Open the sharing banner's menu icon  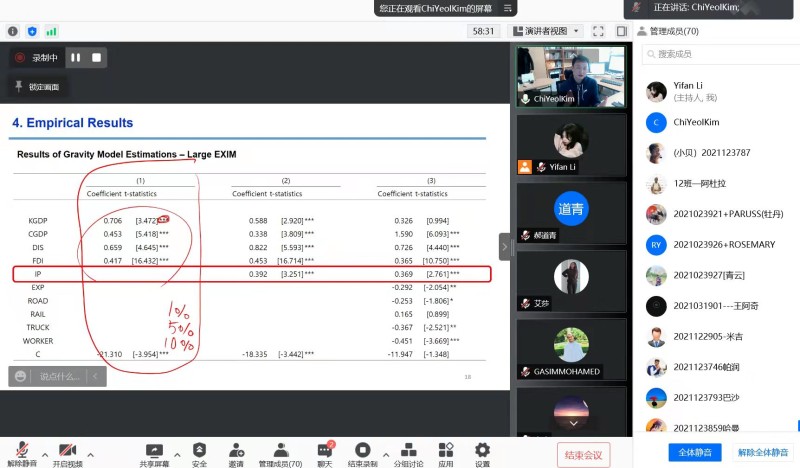tap(509, 8)
